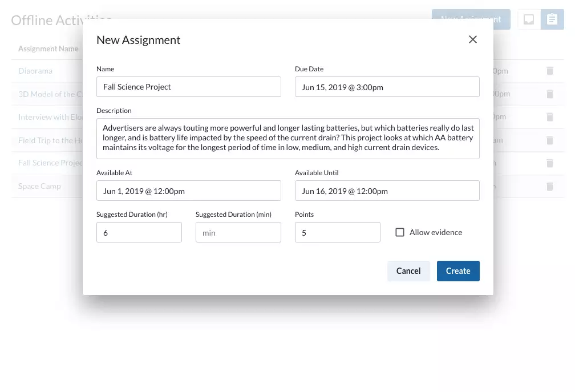The height and width of the screenshot is (392, 575).
Task: Click the Suggested Duration minutes field
Action: coord(238,232)
